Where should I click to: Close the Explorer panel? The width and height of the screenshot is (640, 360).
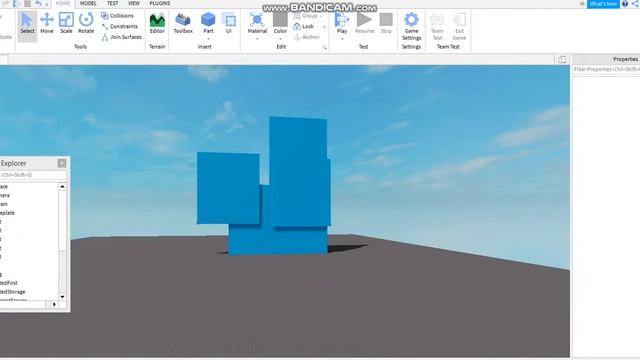click(62, 163)
